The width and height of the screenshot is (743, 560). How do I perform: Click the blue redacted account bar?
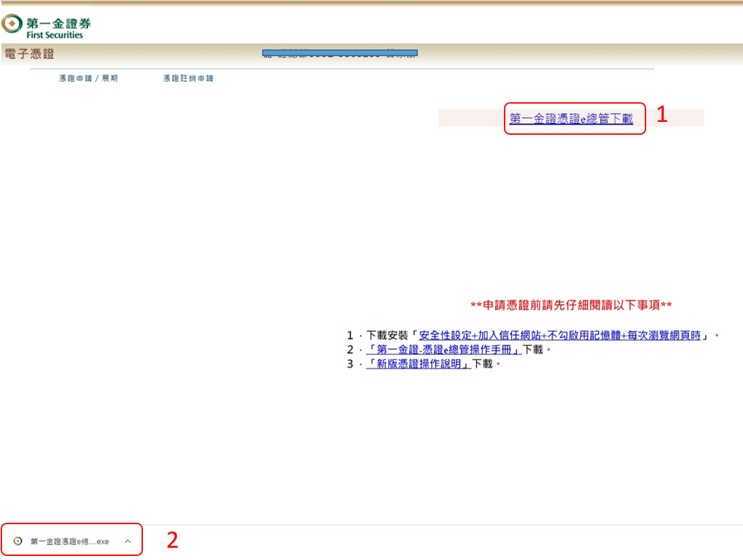coord(340,53)
